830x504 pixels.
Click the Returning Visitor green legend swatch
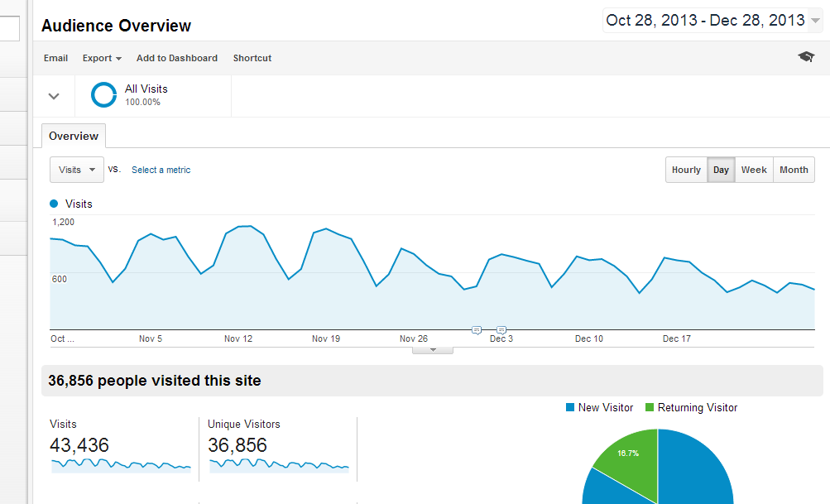(650, 407)
